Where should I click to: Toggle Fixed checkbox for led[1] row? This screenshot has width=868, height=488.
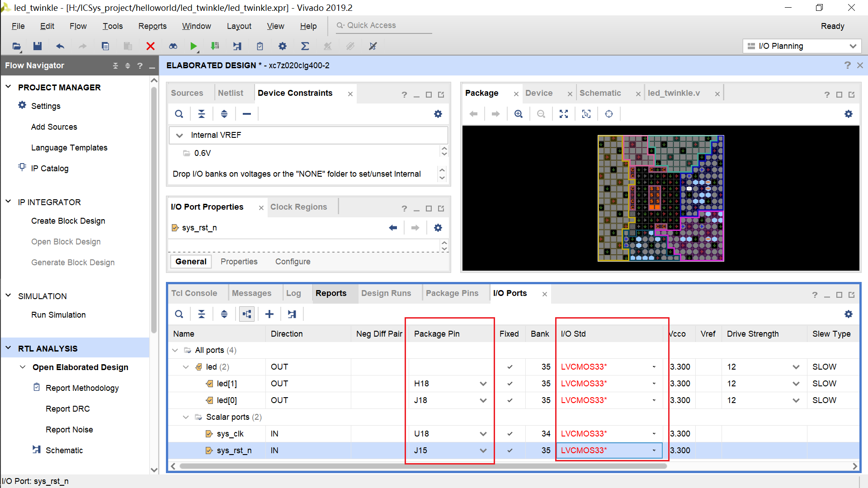pos(510,384)
